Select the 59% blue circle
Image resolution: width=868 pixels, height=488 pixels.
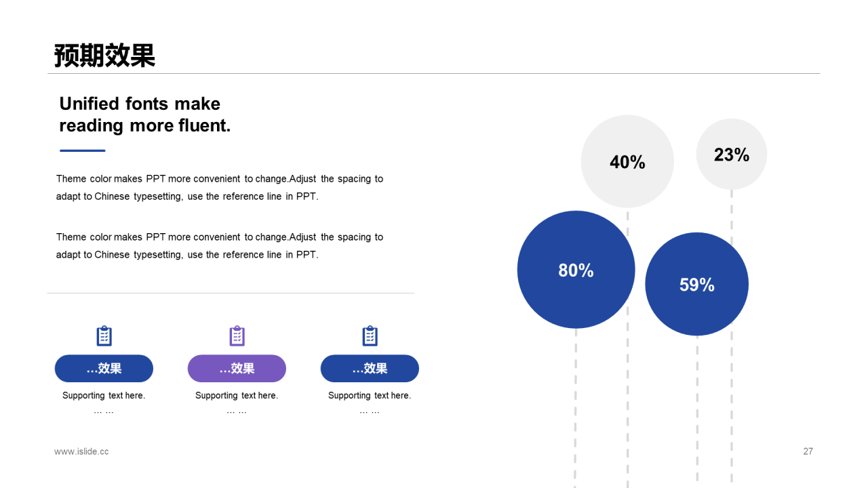click(696, 284)
